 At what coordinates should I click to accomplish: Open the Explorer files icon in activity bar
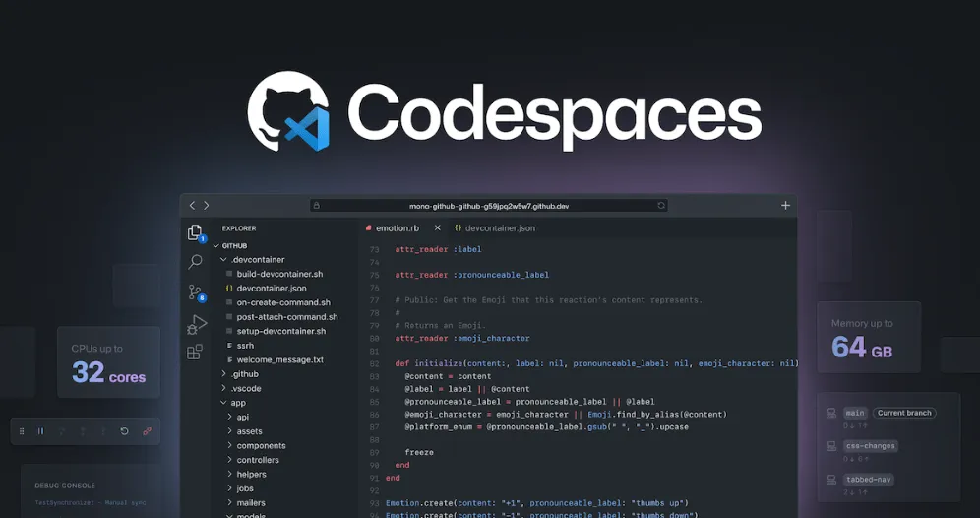[x=195, y=232]
